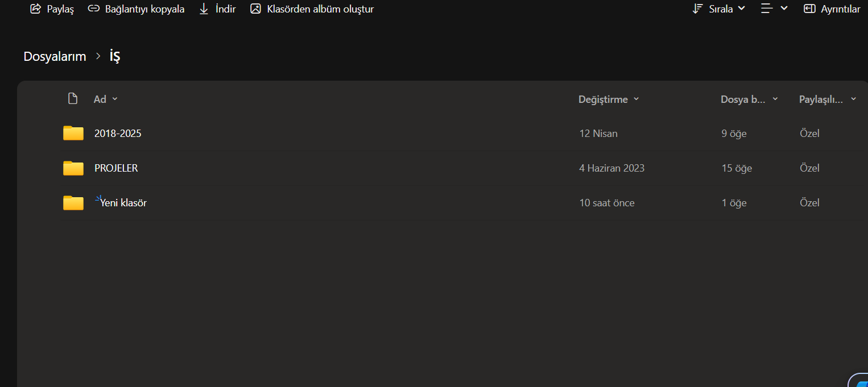Screen dimensions: 868x387
Task: Open the PROJELER folder name
Action: [116, 168]
